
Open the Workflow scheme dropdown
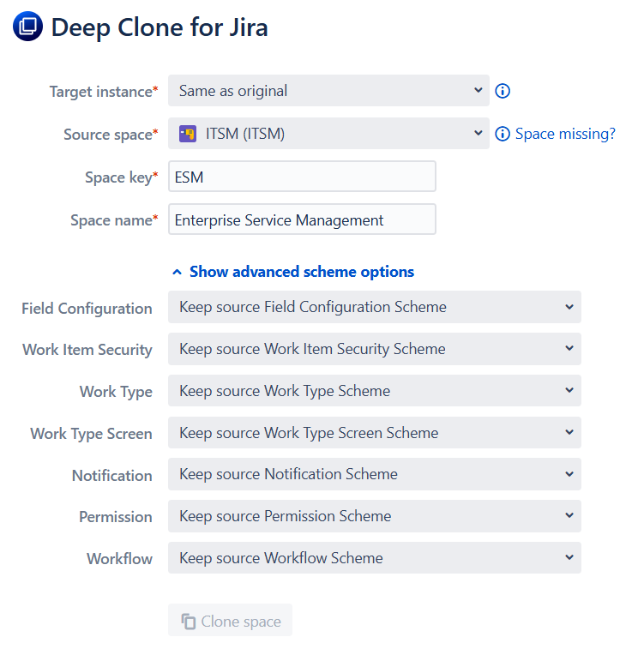click(375, 558)
